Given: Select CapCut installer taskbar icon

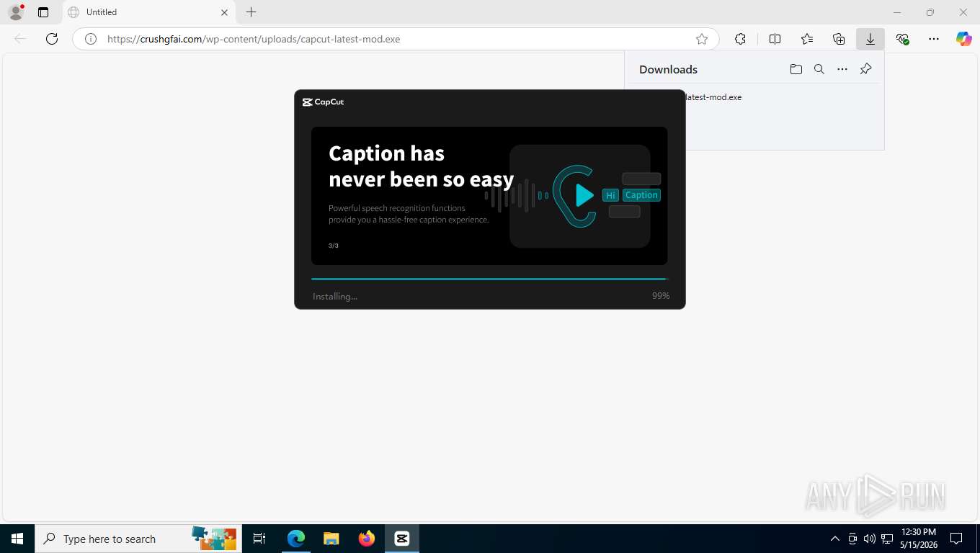Looking at the screenshot, I should tap(402, 539).
